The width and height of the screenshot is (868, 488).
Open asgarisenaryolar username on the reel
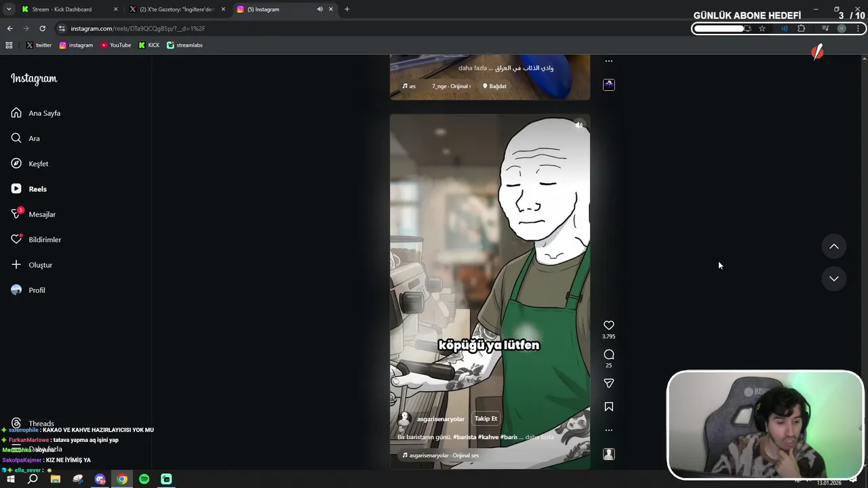tap(441, 419)
